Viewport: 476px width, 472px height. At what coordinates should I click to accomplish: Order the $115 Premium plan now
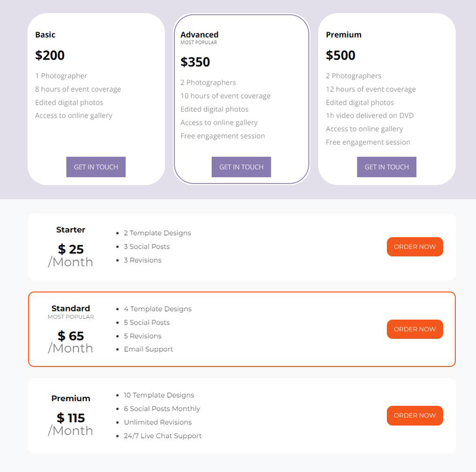click(x=415, y=416)
